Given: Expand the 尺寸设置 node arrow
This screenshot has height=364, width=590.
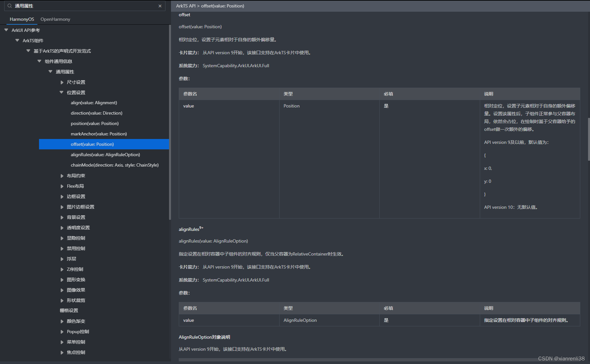Looking at the screenshot, I should tap(62, 82).
